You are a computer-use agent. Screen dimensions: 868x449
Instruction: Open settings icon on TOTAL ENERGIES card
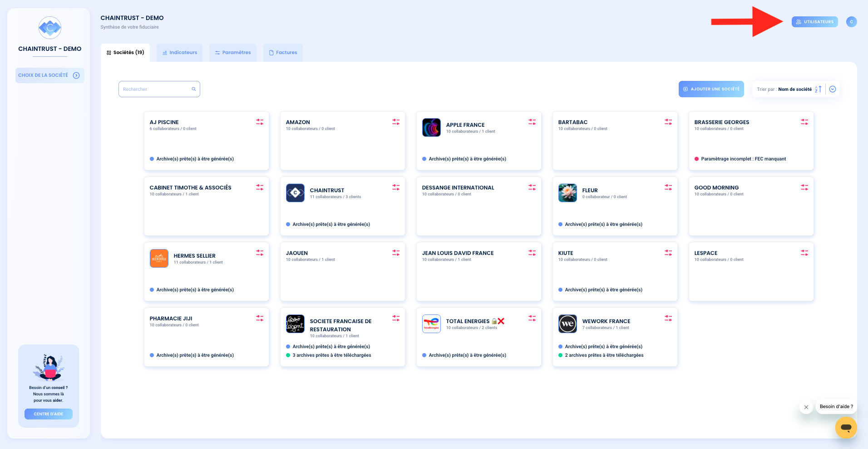(x=532, y=318)
